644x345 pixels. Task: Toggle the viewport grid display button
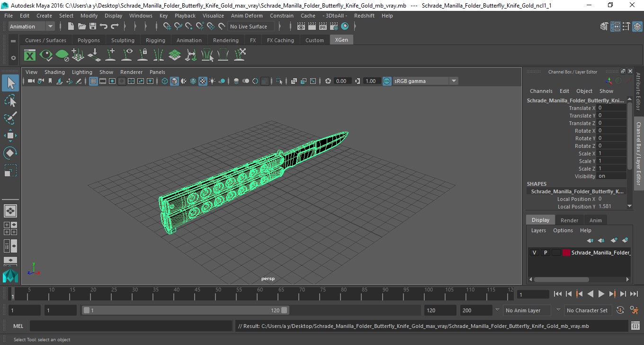click(93, 81)
